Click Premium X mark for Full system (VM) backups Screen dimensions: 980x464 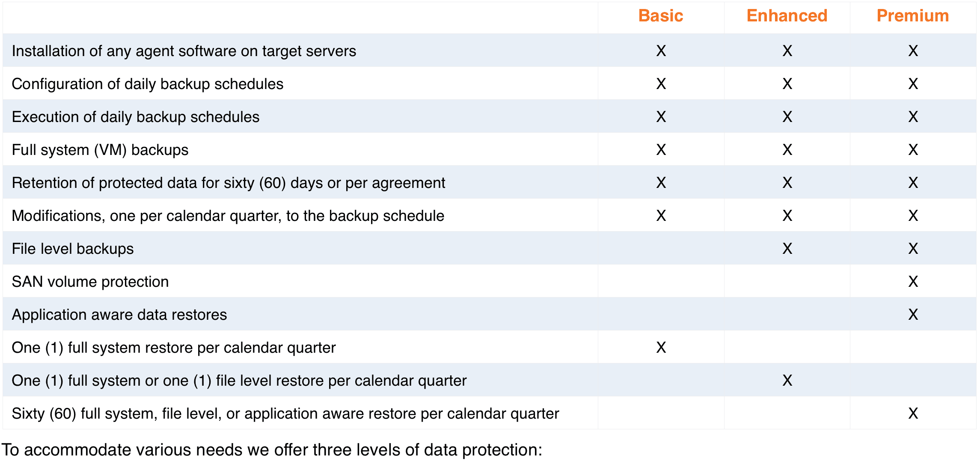pos(913,149)
